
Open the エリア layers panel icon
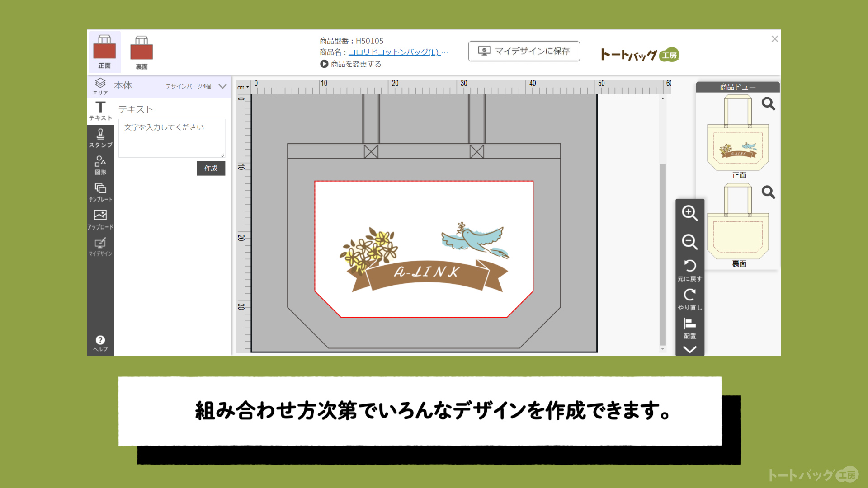(x=100, y=86)
